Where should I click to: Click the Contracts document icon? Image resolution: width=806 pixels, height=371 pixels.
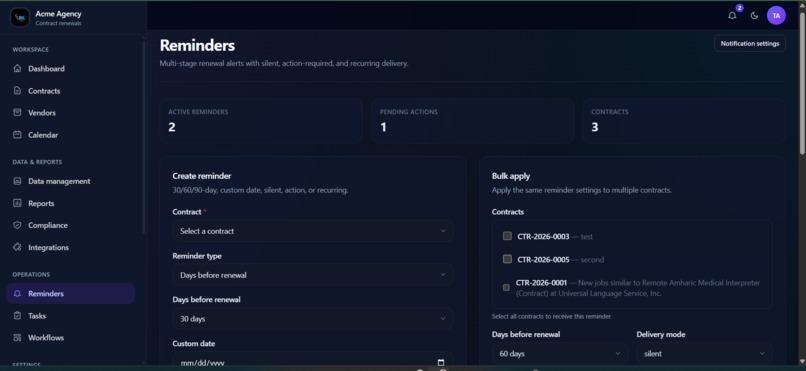[x=17, y=90]
